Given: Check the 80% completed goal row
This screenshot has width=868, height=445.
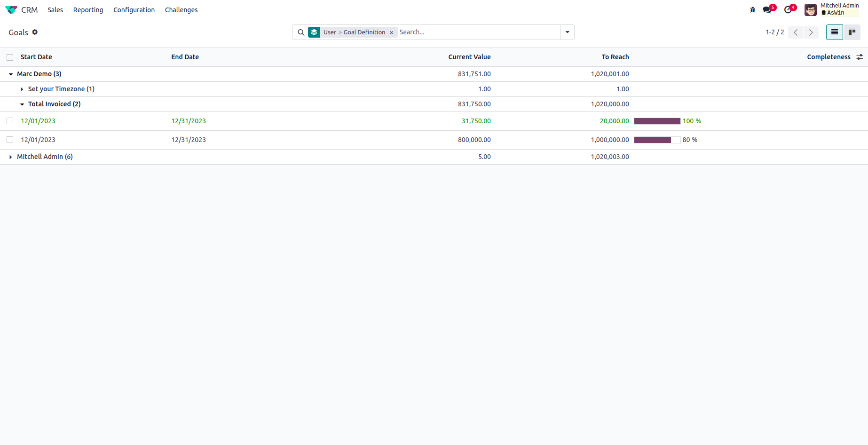Looking at the screenshot, I should (x=10, y=140).
